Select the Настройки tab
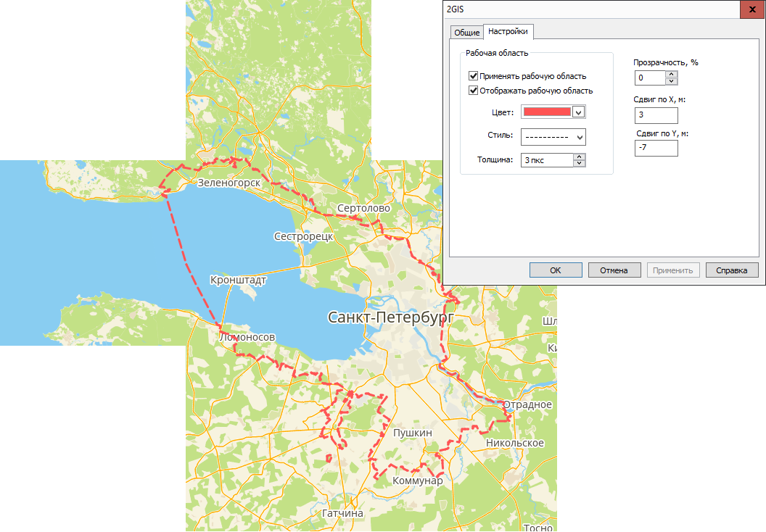The height and width of the screenshot is (532, 766). 508,32
